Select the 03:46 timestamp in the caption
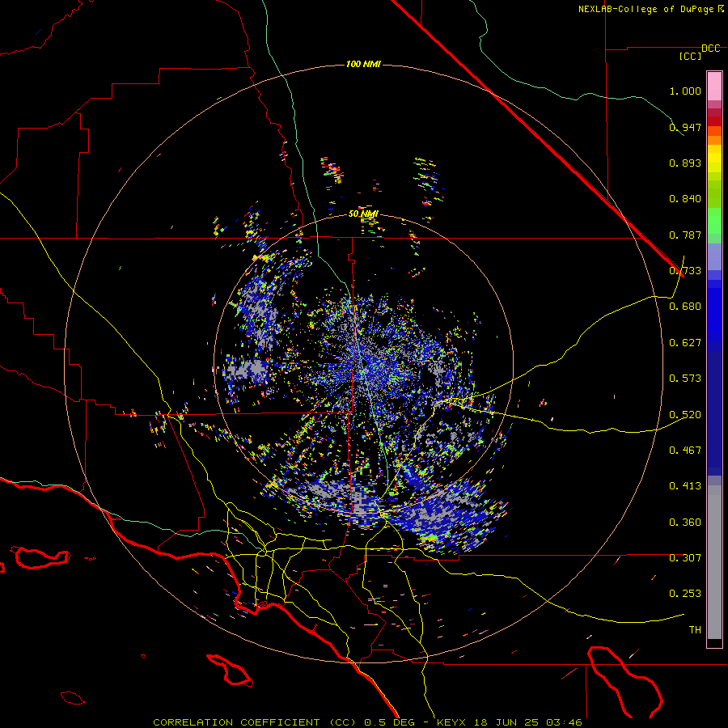 click(564, 722)
